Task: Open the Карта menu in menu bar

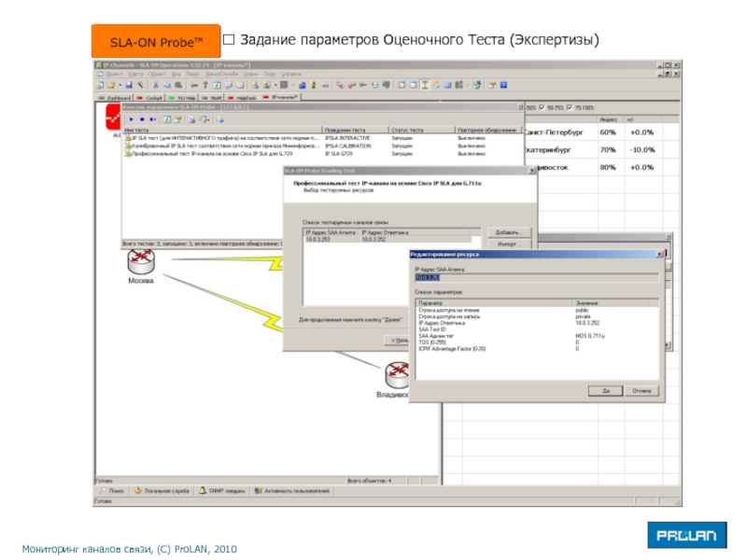Action: (135, 74)
